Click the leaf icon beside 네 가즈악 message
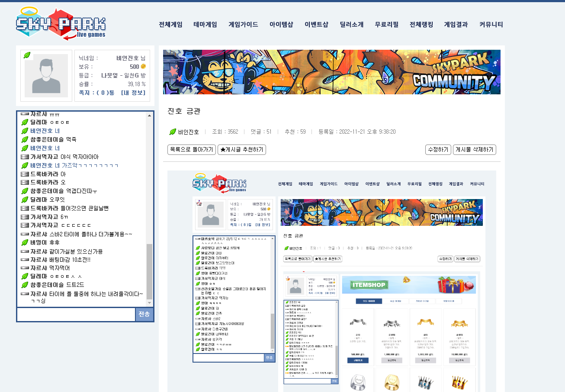This screenshot has height=392, width=565. pyautogui.click(x=25, y=165)
